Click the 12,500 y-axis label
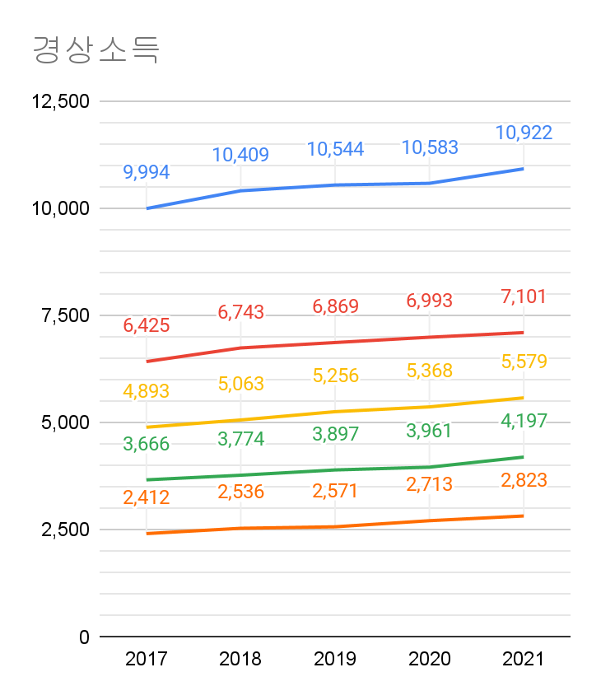This screenshot has height=700, width=601. point(60,102)
